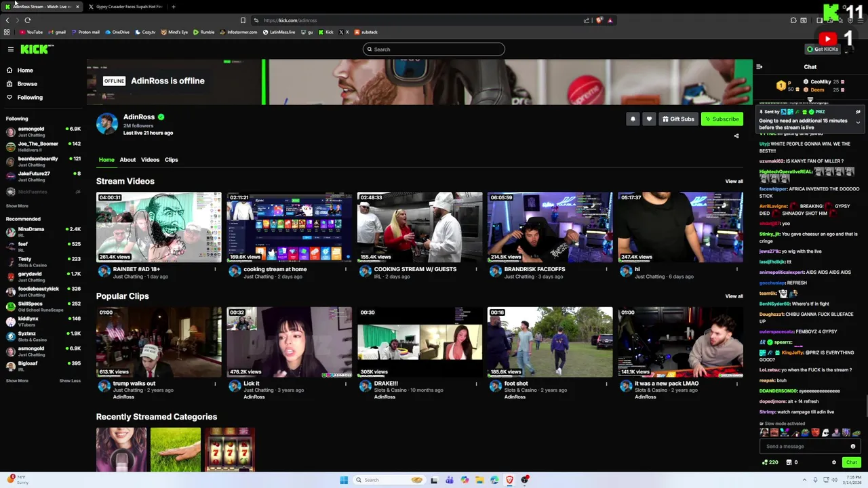Open the substack bookmark
The height and width of the screenshot is (488, 868).
point(366,33)
